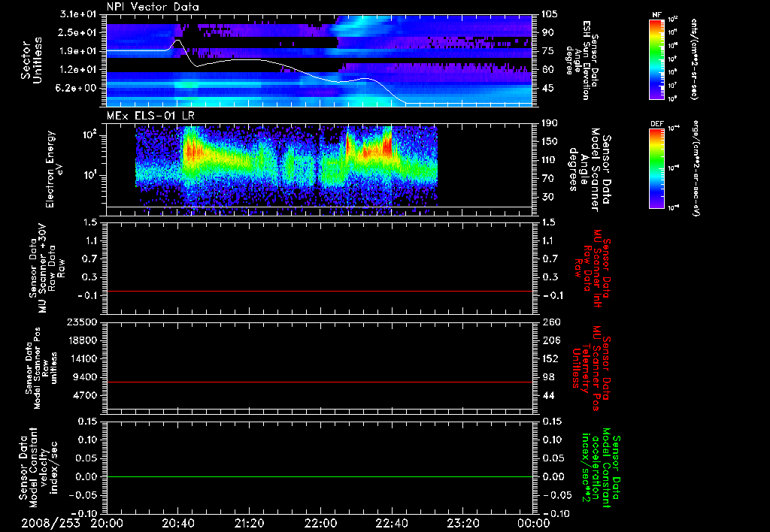The height and width of the screenshot is (532, 770).
Task: Click the 206 telemetry tick label
Action: 550,340
